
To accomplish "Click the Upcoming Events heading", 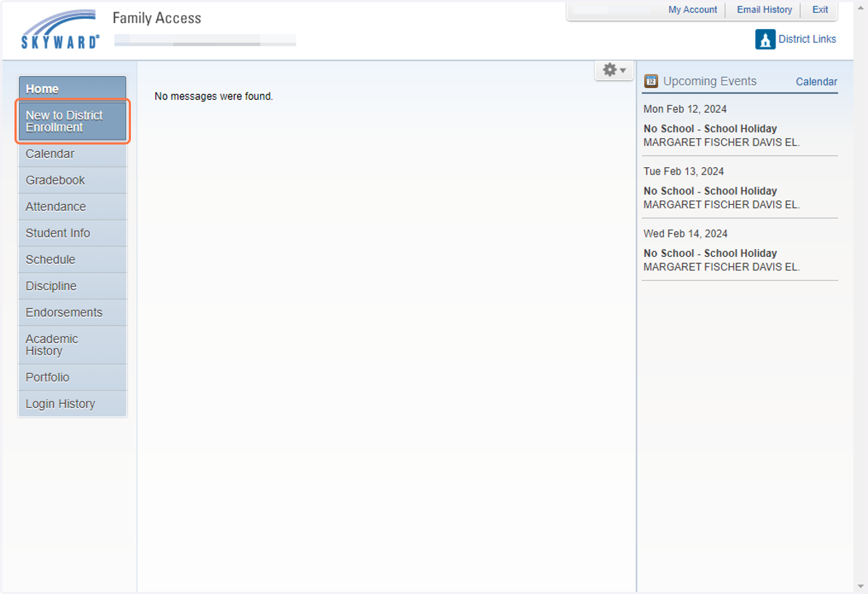I will coord(710,81).
